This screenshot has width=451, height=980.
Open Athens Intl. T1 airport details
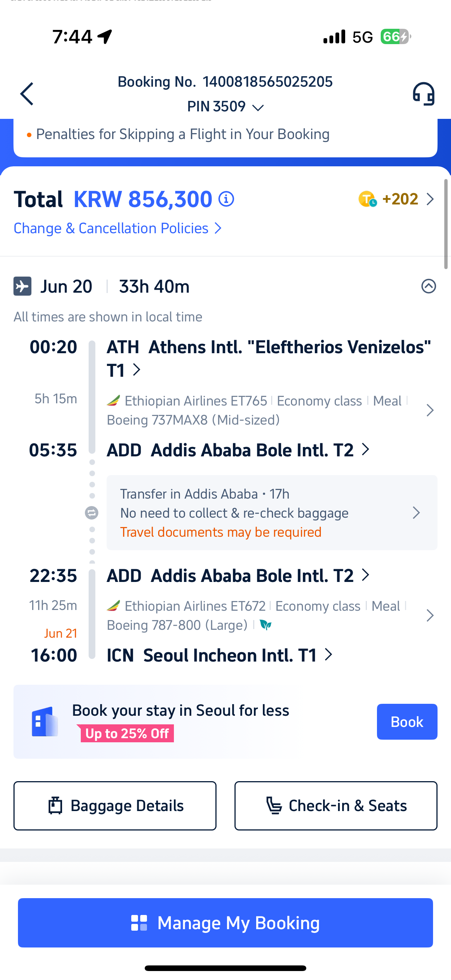click(x=269, y=358)
